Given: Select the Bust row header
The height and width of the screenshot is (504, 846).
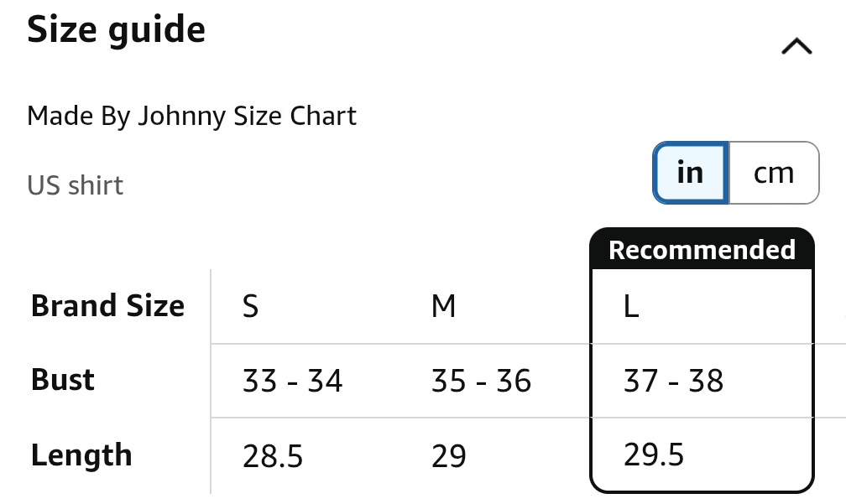Looking at the screenshot, I should pos(63,380).
